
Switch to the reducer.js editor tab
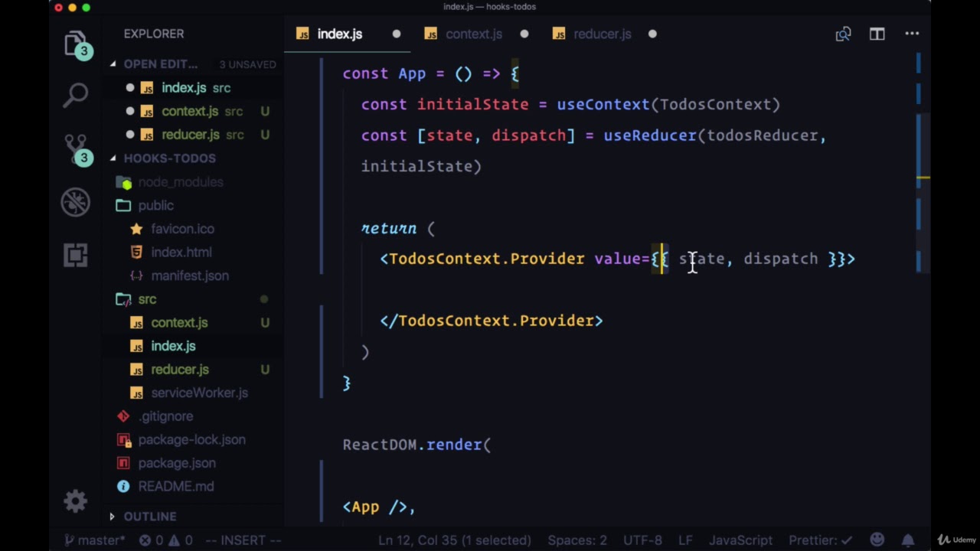(x=603, y=34)
